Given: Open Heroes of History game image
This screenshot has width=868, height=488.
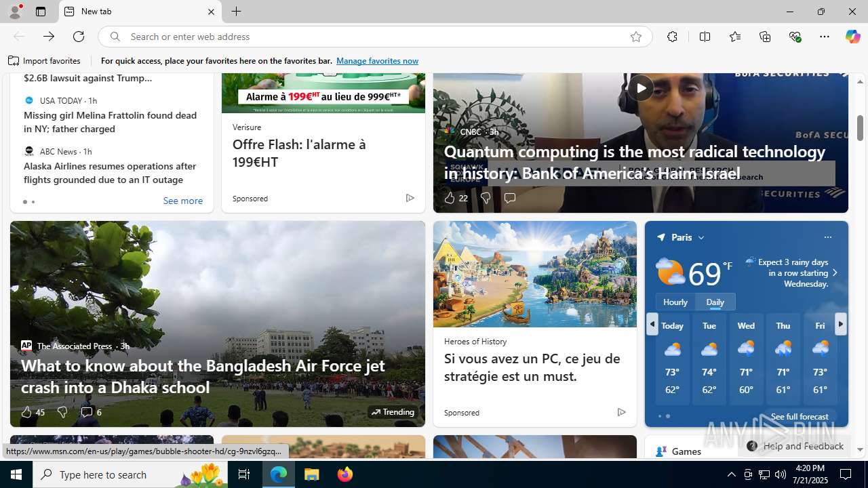Looking at the screenshot, I should pos(534,274).
